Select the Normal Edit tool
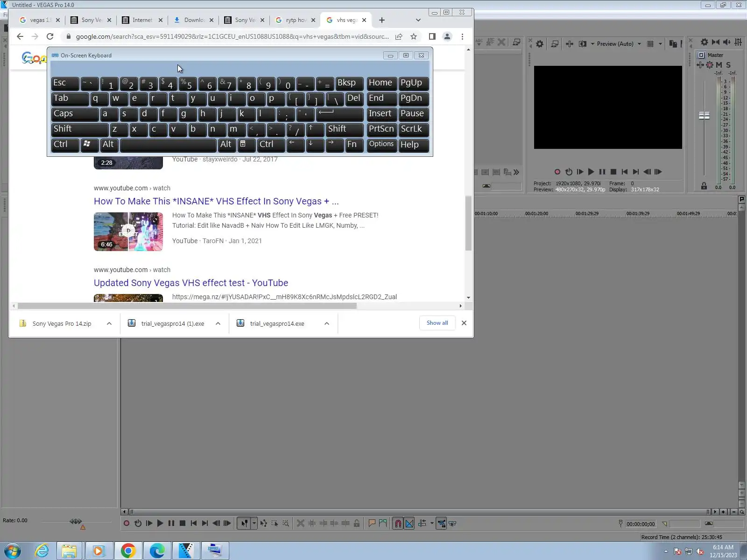This screenshot has width=747, height=560. 244,524
